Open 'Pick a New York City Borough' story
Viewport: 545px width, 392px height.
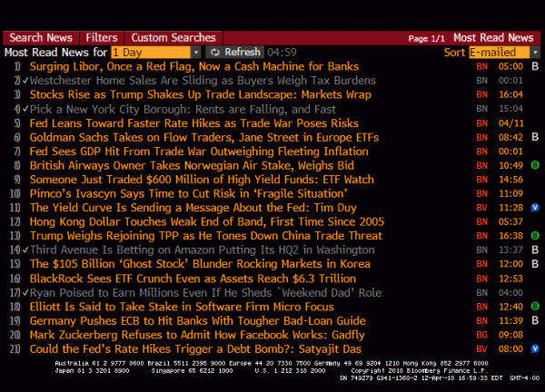click(x=183, y=109)
